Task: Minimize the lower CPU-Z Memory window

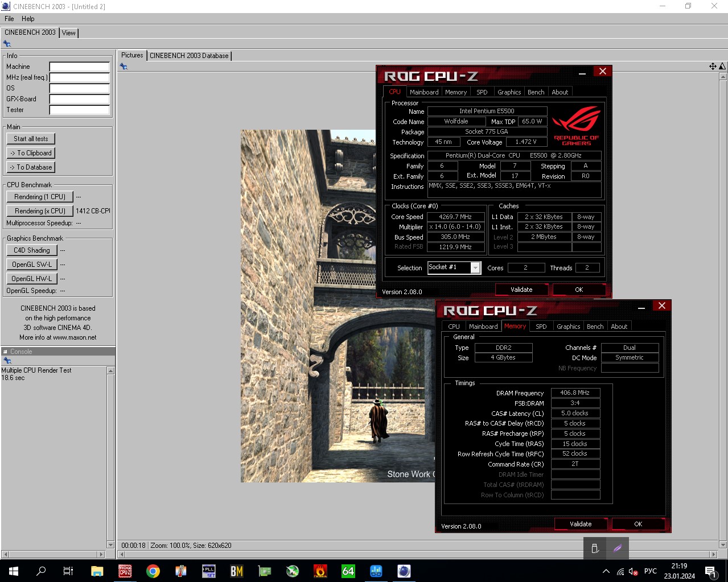Action: 641,307
